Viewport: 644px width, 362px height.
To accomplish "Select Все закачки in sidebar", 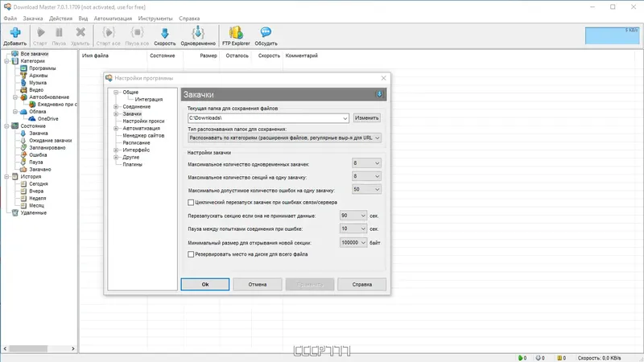I will [x=34, y=54].
